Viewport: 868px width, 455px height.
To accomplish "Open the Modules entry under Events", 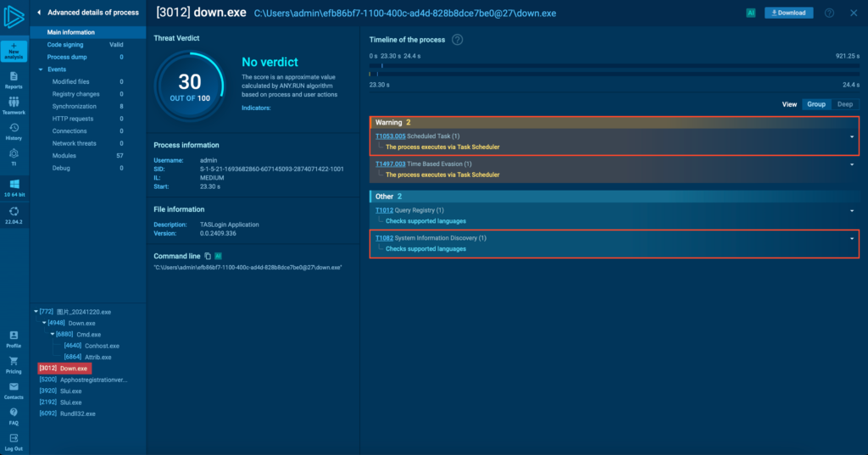I will [x=64, y=156].
